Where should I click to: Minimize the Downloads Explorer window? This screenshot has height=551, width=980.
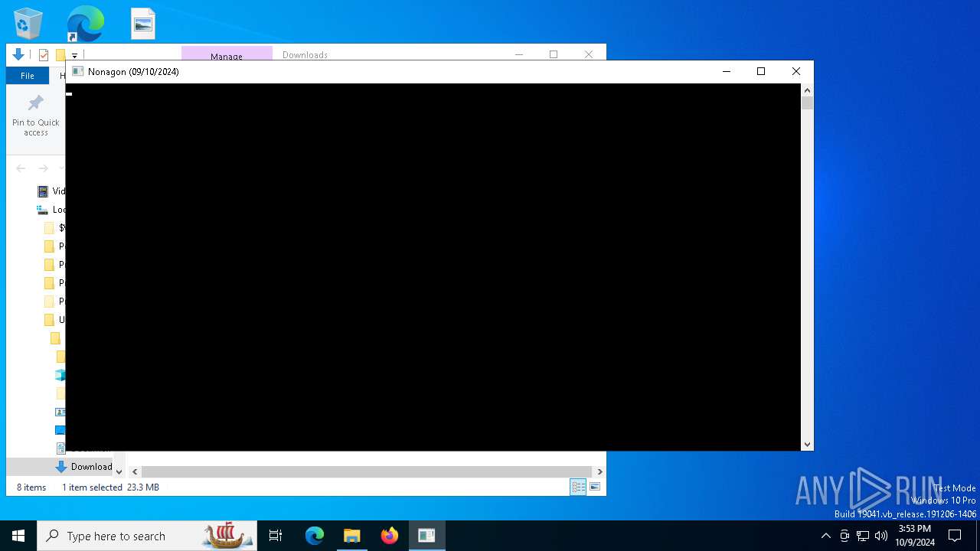519,54
